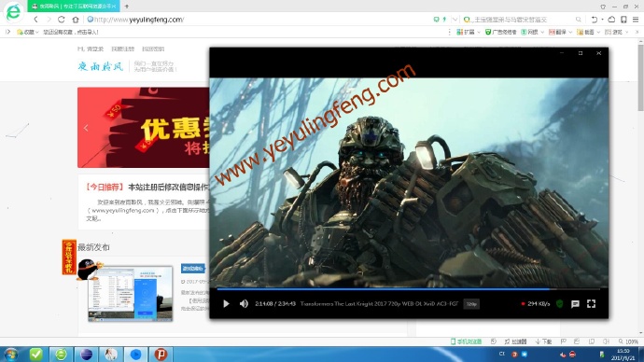Click the 360 browser logo
This screenshot has width=644, height=362.
click(13, 11)
